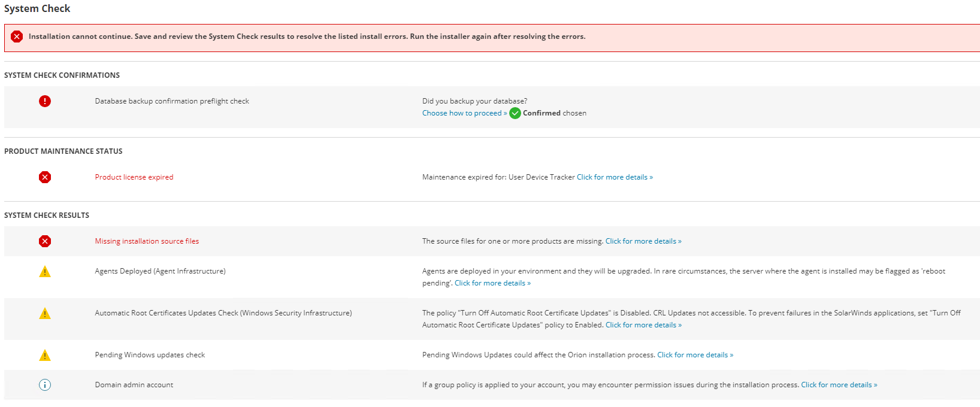Open more details for expired User Device Tracker maintenance
The image size is (980, 407).
click(615, 177)
